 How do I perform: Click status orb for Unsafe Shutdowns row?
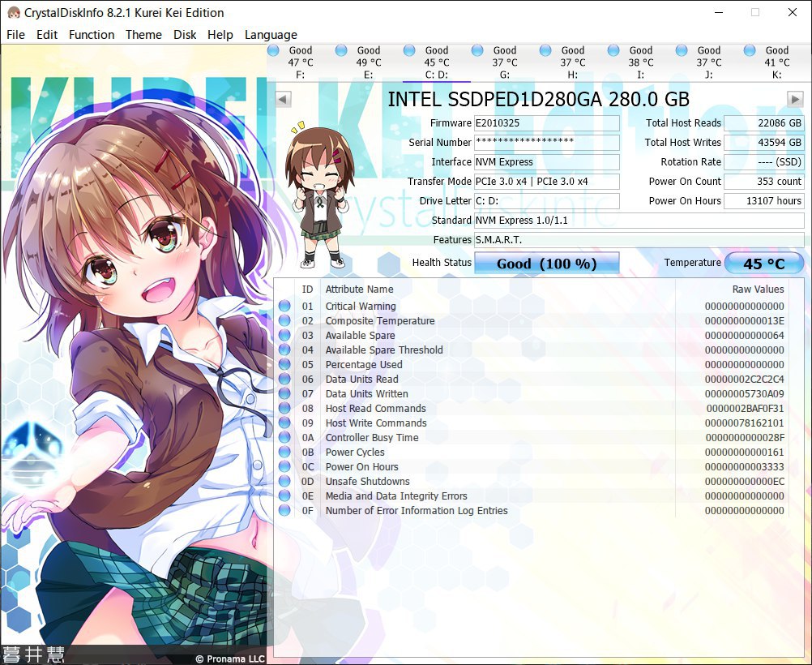point(284,482)
